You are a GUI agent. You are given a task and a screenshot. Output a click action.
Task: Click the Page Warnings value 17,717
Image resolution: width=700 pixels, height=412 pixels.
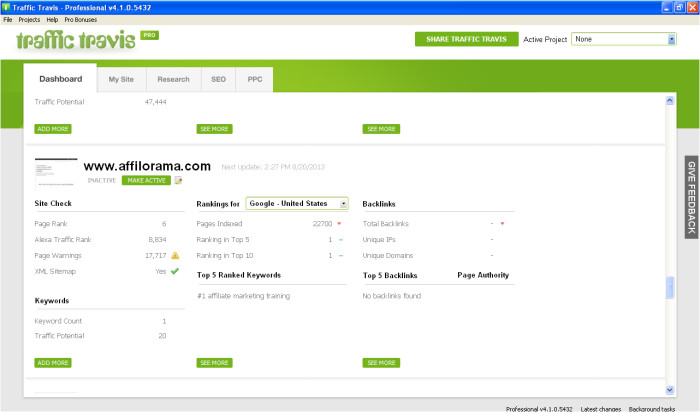(155, 256)
